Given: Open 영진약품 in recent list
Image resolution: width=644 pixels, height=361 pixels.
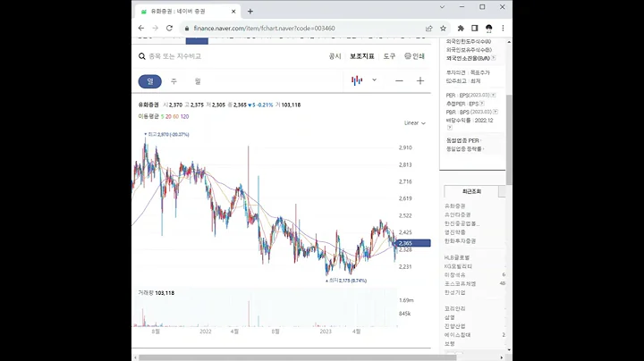Looking at the screenshot, I should 455,232.
